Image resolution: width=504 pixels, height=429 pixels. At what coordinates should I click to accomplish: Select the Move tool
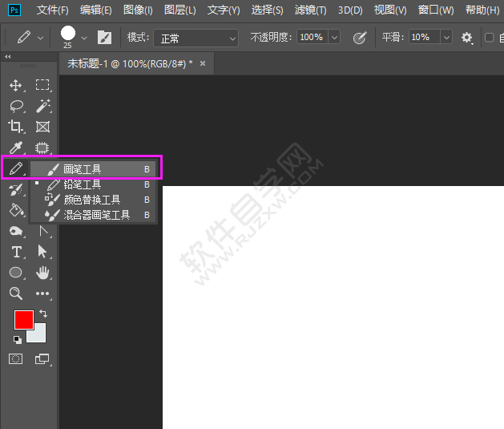[x=15, y=86]
